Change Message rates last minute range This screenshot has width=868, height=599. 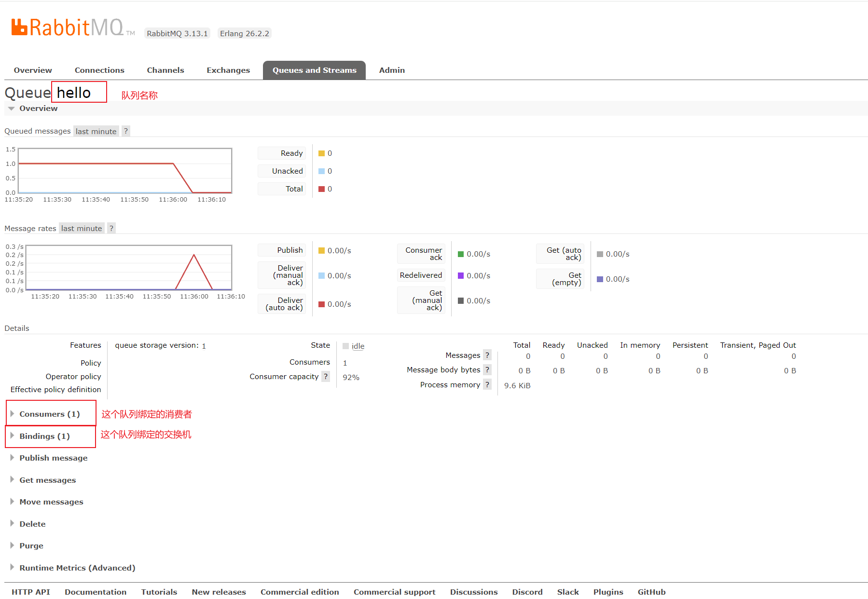point(82,228)
